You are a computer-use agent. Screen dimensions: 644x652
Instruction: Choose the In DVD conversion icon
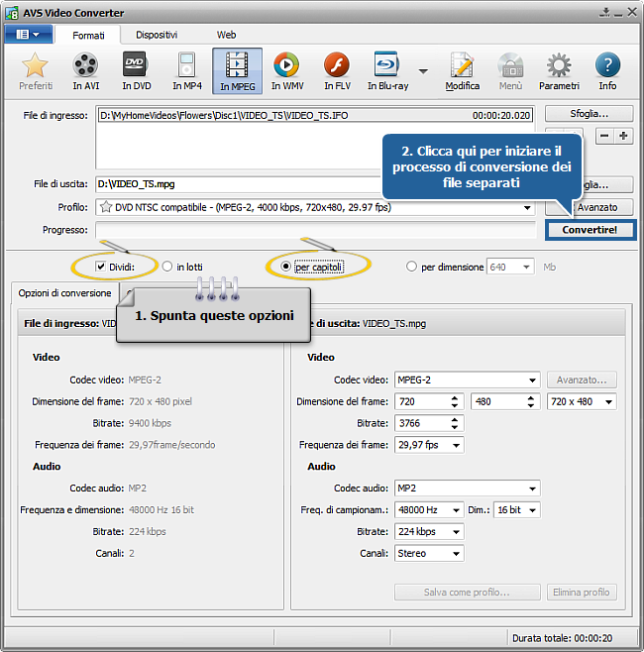point(137,70)
